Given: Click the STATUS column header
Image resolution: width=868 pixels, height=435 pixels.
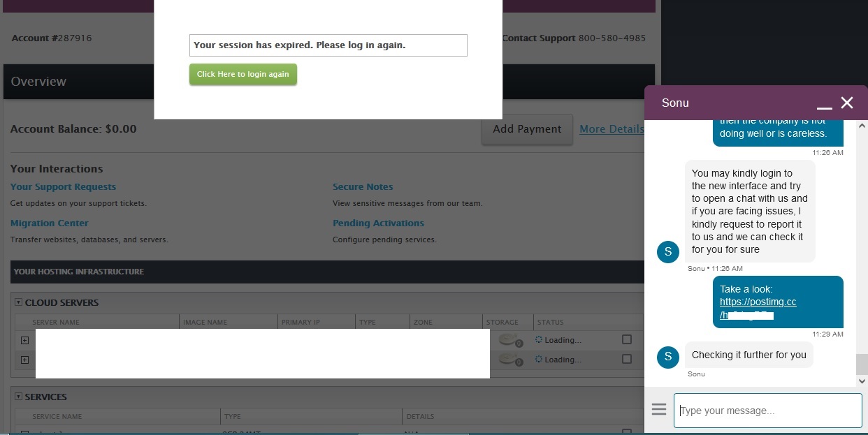Looking at the screenshot, I should [x=550, y=323].
